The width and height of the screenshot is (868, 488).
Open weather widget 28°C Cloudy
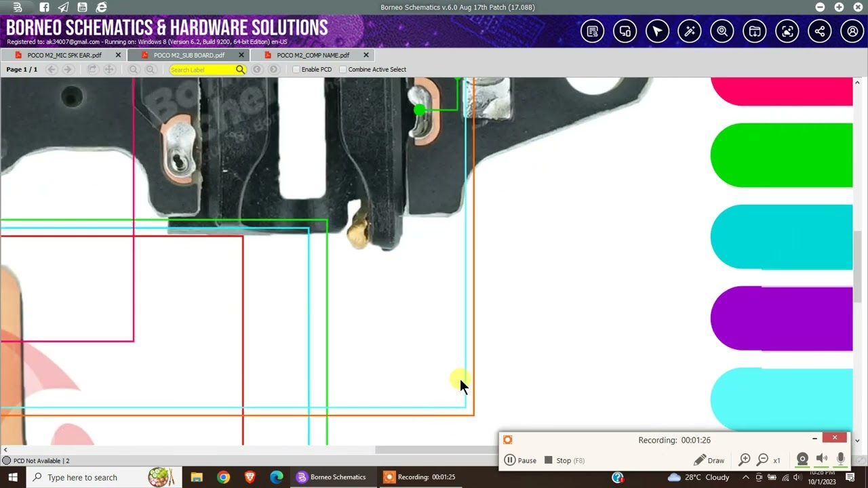pos(698,477)
